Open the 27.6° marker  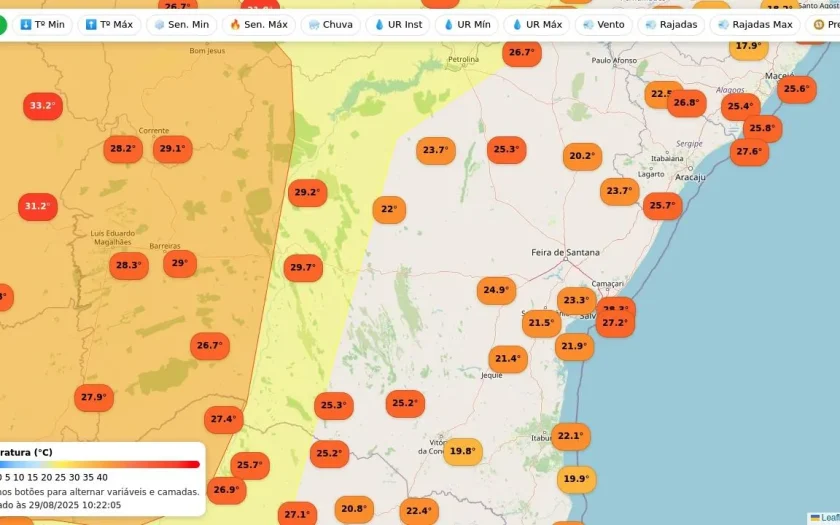(x=749, y=152)
